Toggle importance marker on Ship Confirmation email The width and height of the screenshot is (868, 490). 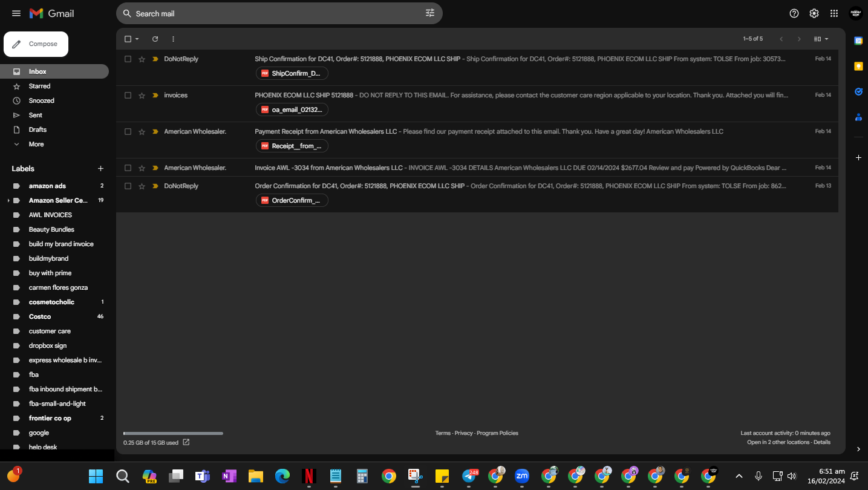click(155, 59)
